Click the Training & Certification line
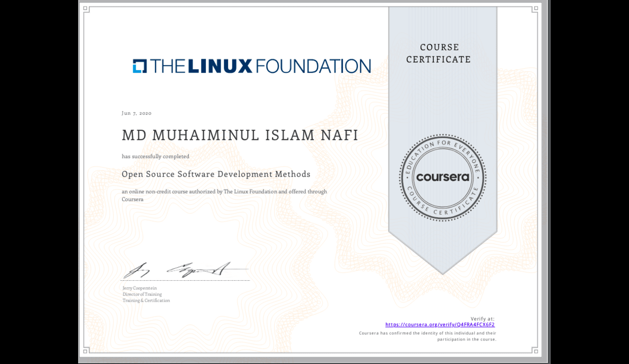The image size is (629, 364). pos(146,301)
